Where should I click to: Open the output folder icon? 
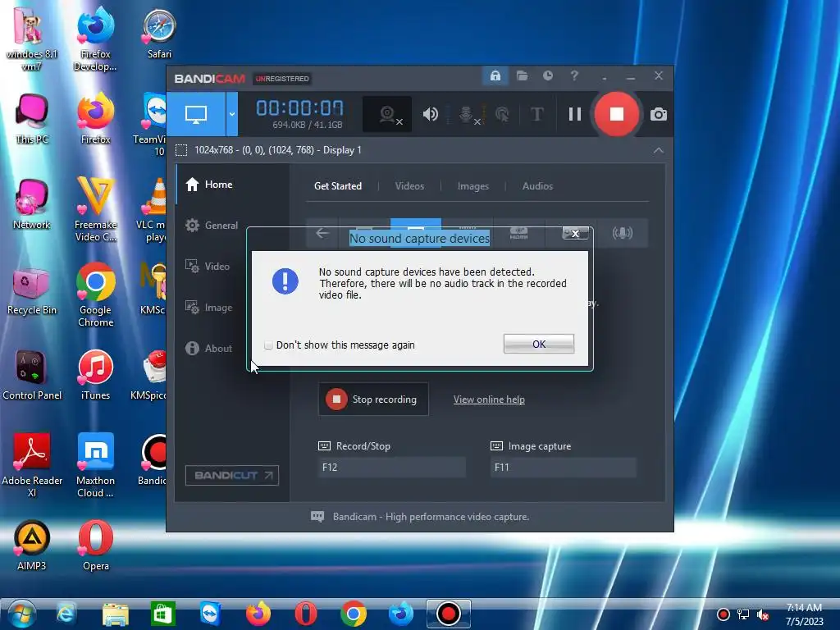pyautogui.click(x=522, y=76)
